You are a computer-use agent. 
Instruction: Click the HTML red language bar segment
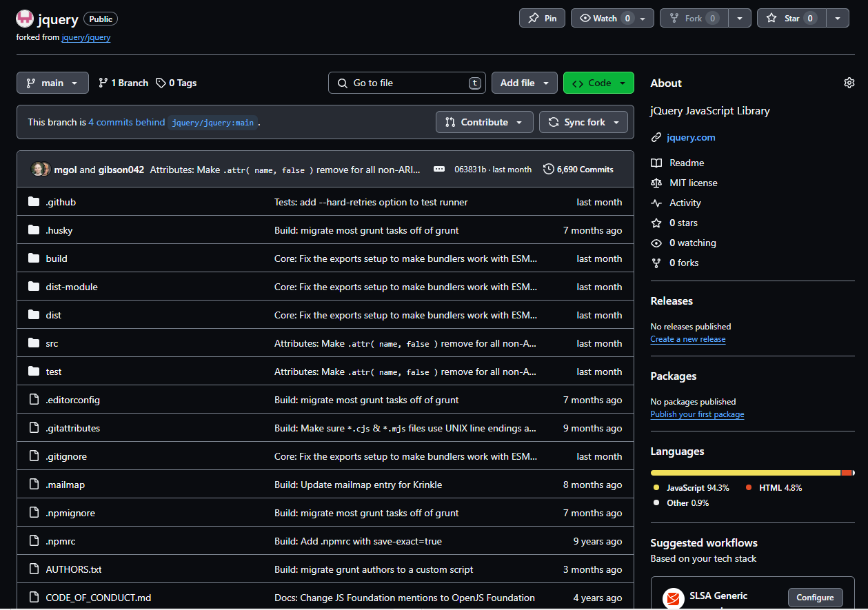(847, 473)
